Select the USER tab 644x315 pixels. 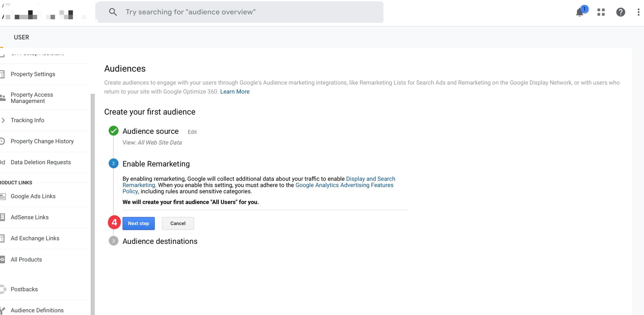(21, 37)
